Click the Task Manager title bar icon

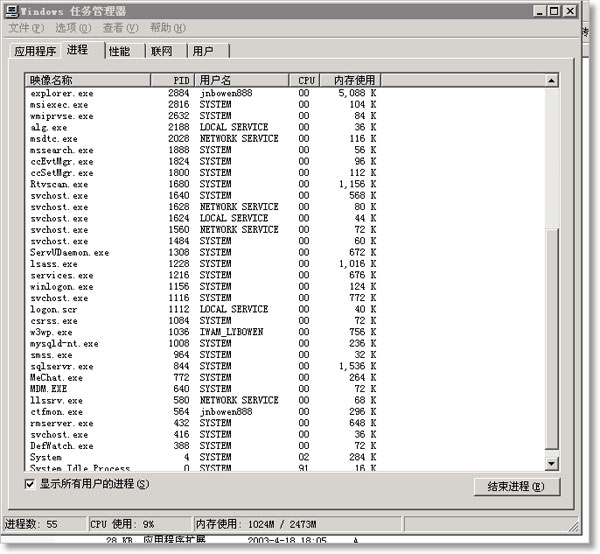coord(11,11)
